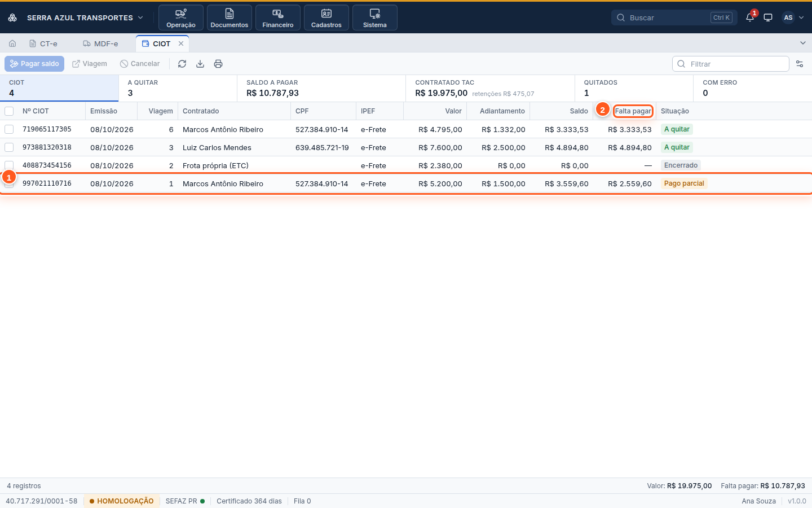Click the refresh list icon
Viewport: 812px width, 508px height.
[182, 64]
